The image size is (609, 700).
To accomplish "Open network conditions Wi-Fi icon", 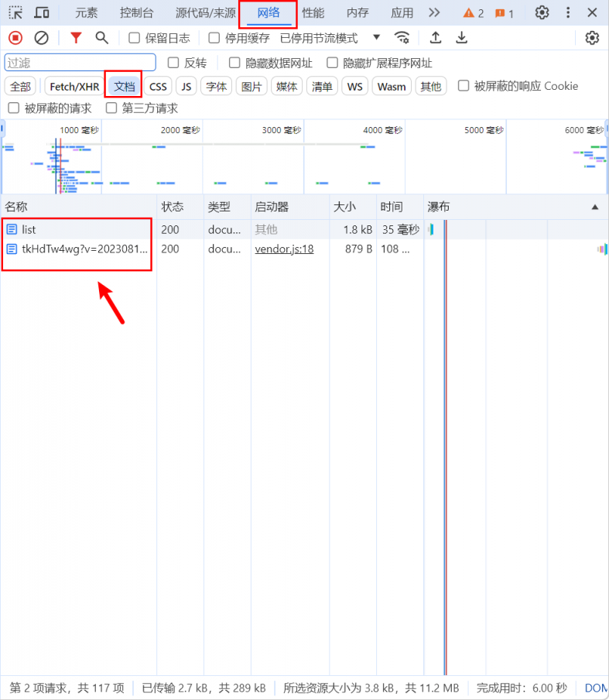I will click(x=402, y=38).
